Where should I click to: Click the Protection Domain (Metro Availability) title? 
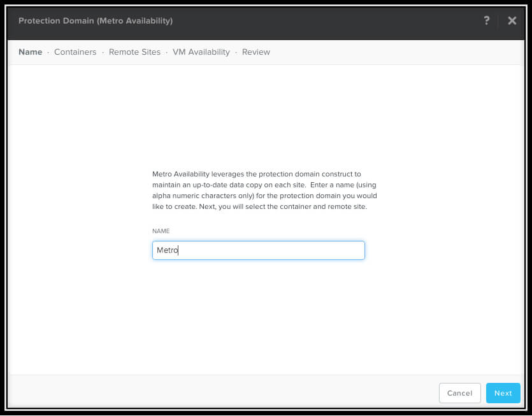[x=96, y=21]
